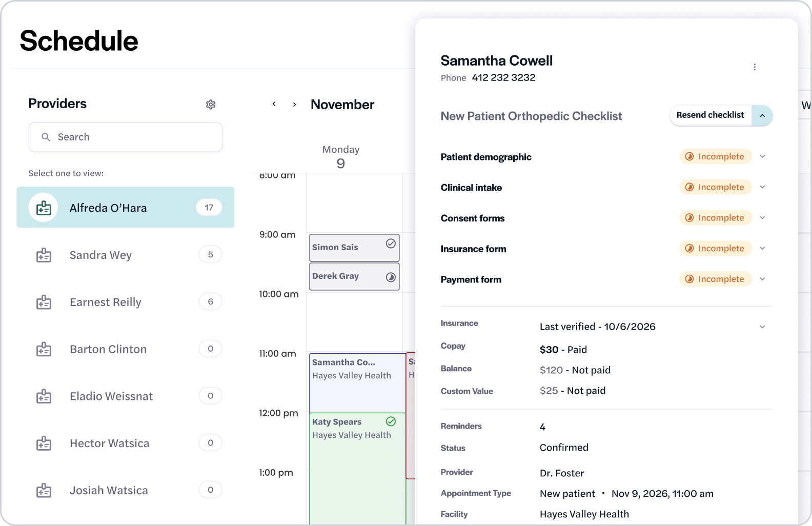Click phone number 412 232 3232
Image resolution: width=812 pixels, height=526 pixels.
(503, 77)
